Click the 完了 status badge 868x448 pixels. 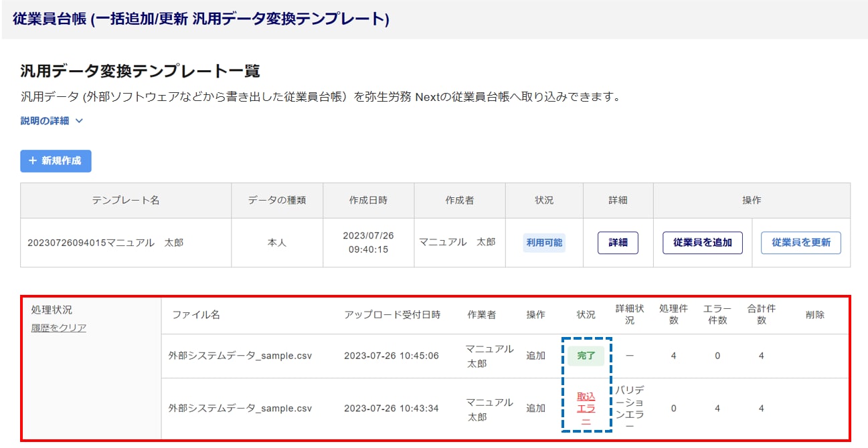click(x=586, y=356)
